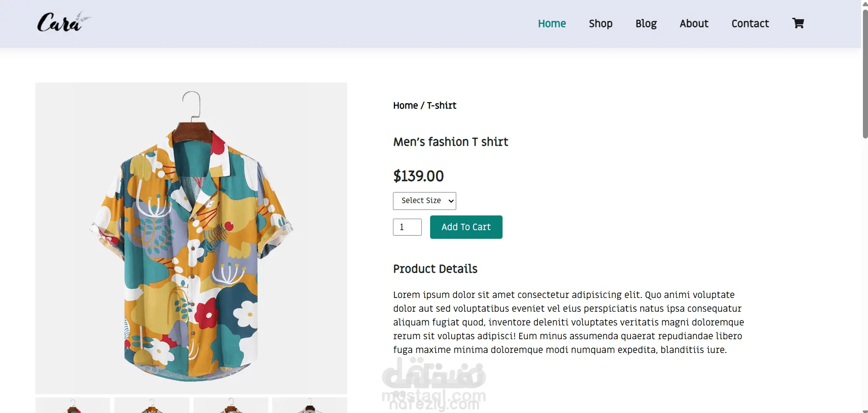Navigate to the Blog page
Viewport: 868px width, 413px height.
(x=646, y=24)
